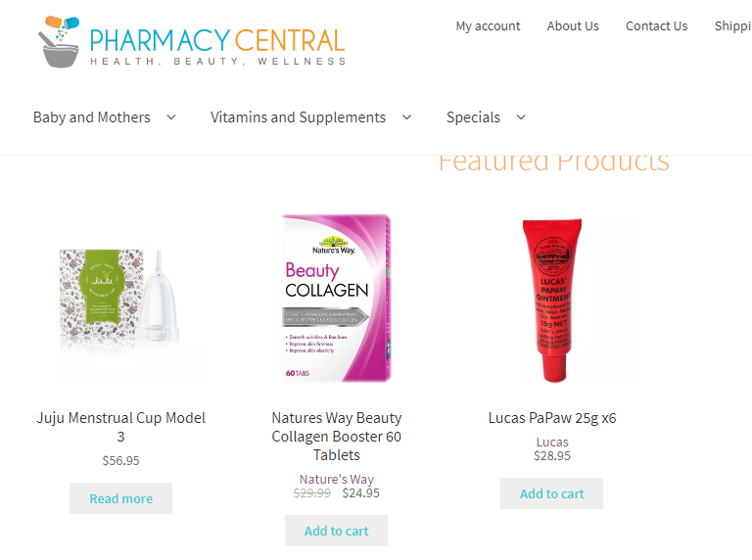752x560 pixels.
Task: View Beauty Collagen box image
Action: coord(336,300)
